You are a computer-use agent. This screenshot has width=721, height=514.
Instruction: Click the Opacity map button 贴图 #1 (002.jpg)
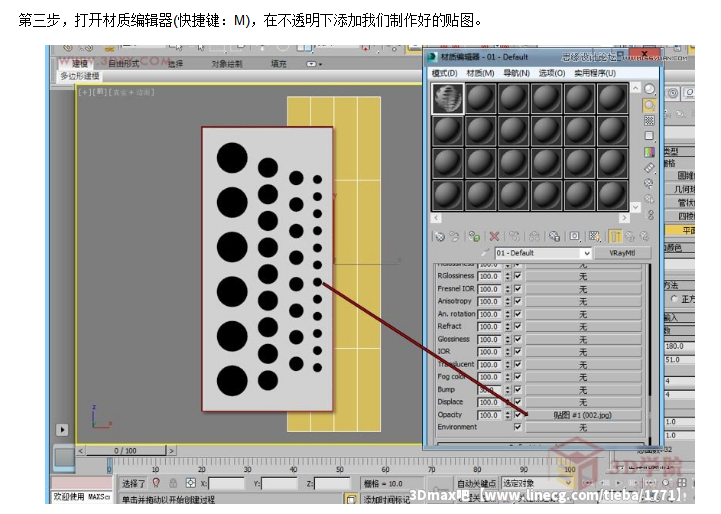[583, 415]
